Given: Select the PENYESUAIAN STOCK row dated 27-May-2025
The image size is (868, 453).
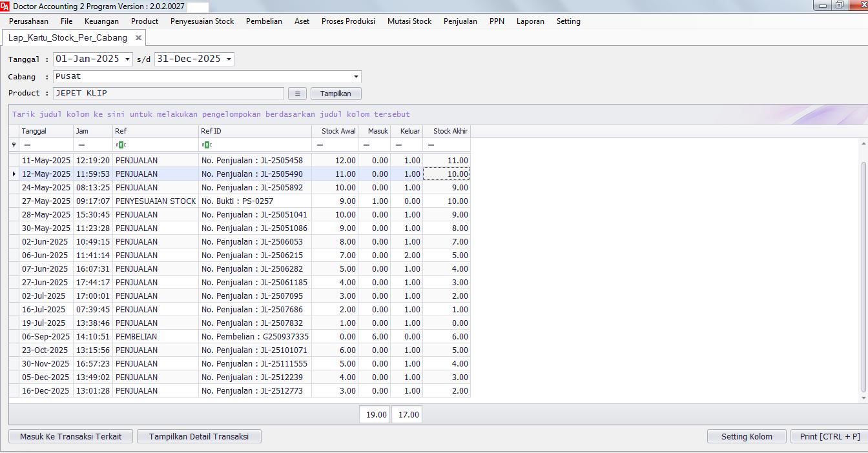Looking at the screenshot, I should point(155,201).
